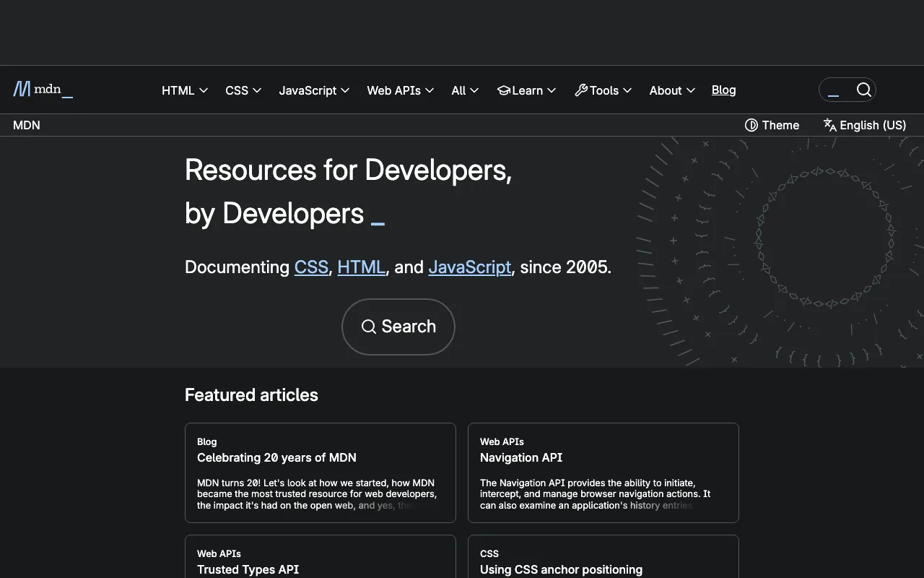Open the Navigation API article
The height and width of the screenshot is (578, 924).
[x=521, y=457]
